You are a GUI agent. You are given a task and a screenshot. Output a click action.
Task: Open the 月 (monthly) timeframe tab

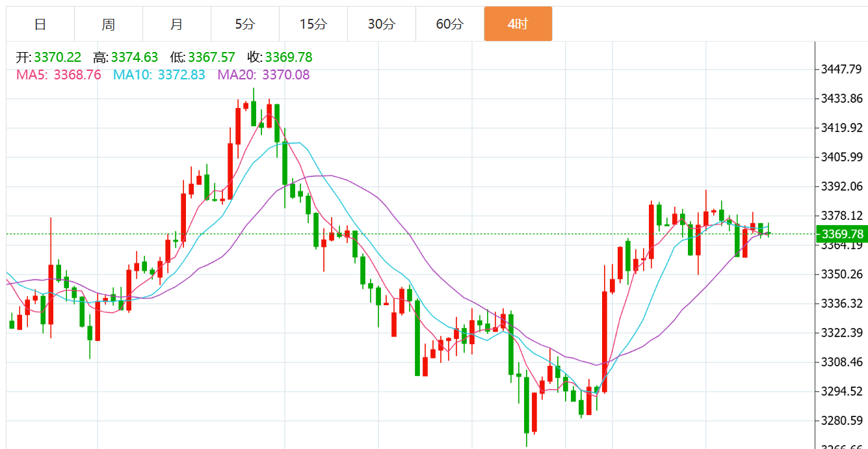tap(177, 24)
